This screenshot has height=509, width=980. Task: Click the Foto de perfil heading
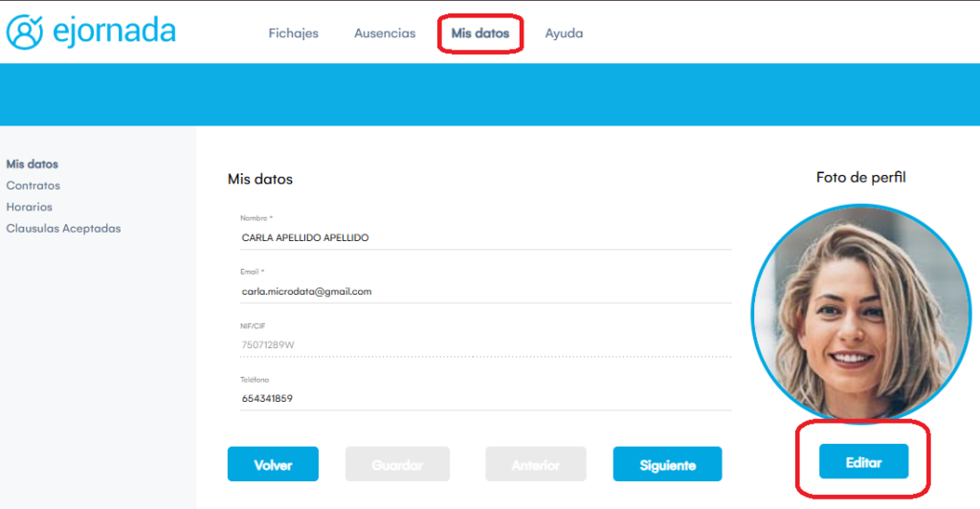(860, 177)
